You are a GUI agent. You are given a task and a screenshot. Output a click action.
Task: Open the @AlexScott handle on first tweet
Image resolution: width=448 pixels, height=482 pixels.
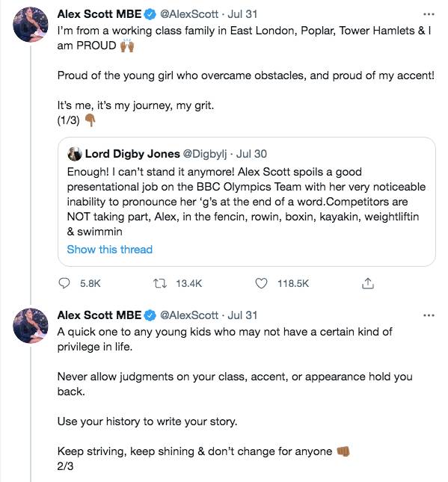189,14
